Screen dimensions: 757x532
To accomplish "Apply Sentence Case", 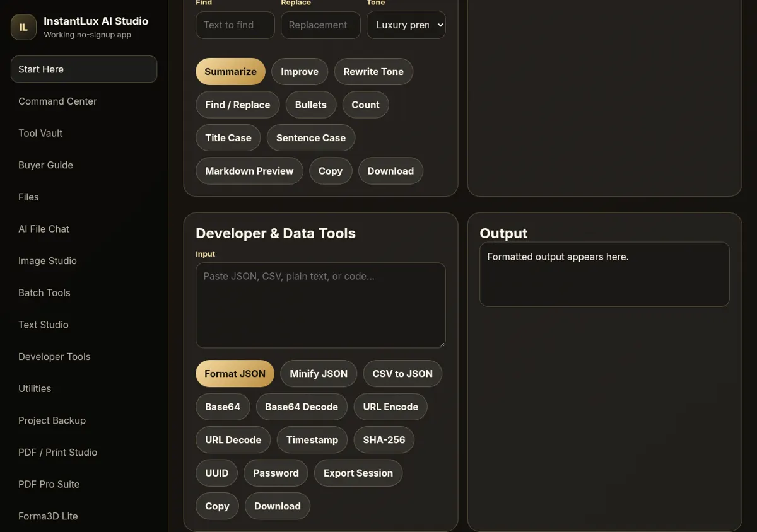I will [x=311, y=138].
